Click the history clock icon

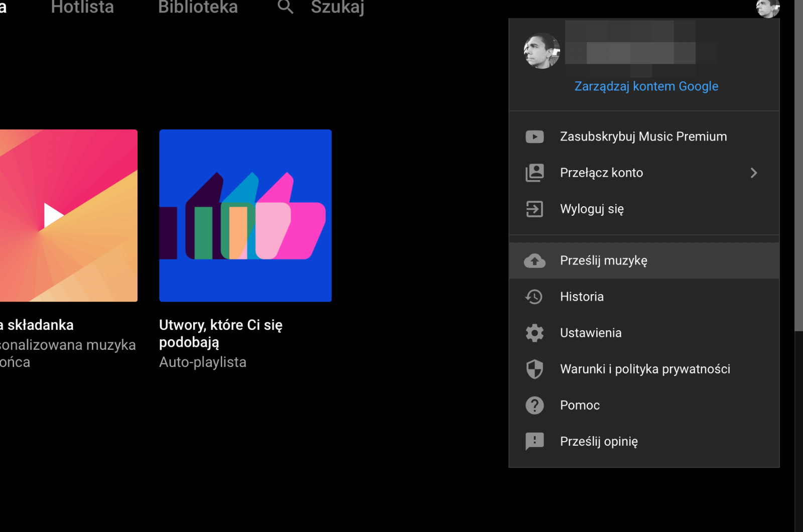point(534,297)
